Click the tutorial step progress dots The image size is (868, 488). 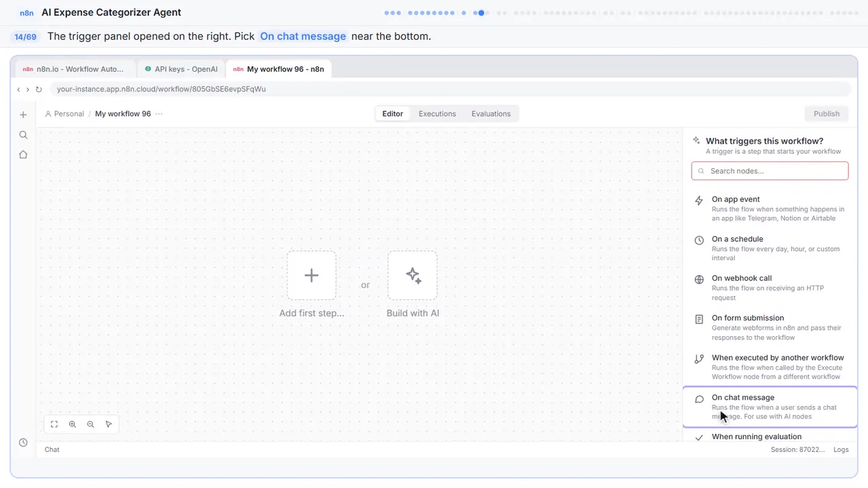[x=620, y=12]
